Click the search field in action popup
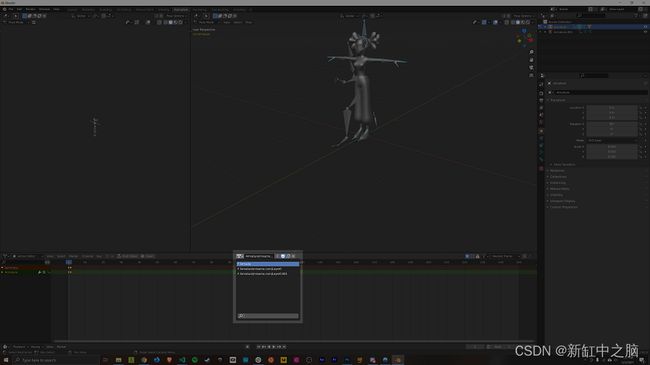650x365 pixels. [x=268, y=316]
